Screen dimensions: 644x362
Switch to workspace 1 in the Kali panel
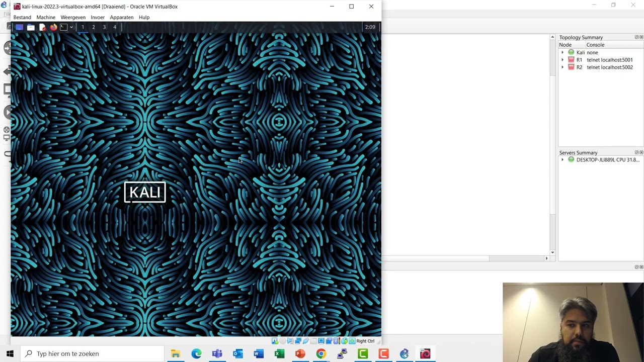[83, 27]
